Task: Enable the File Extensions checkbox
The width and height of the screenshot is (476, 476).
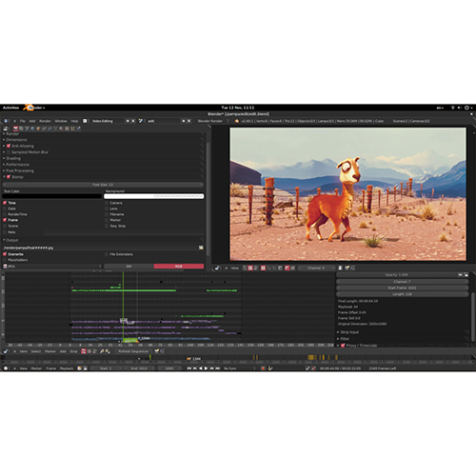Action: pyautogui.click(x=107, y=254)
